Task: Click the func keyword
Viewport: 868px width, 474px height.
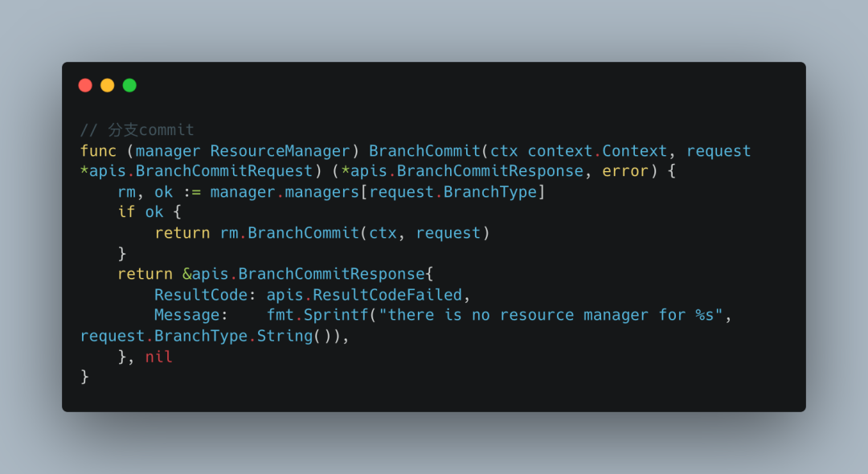Action: coord(97,151)
